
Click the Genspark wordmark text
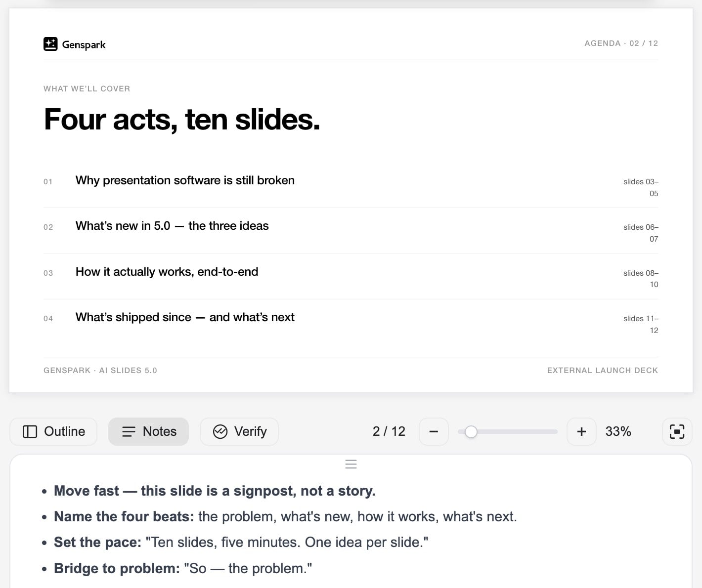click(x=84, y=44)
